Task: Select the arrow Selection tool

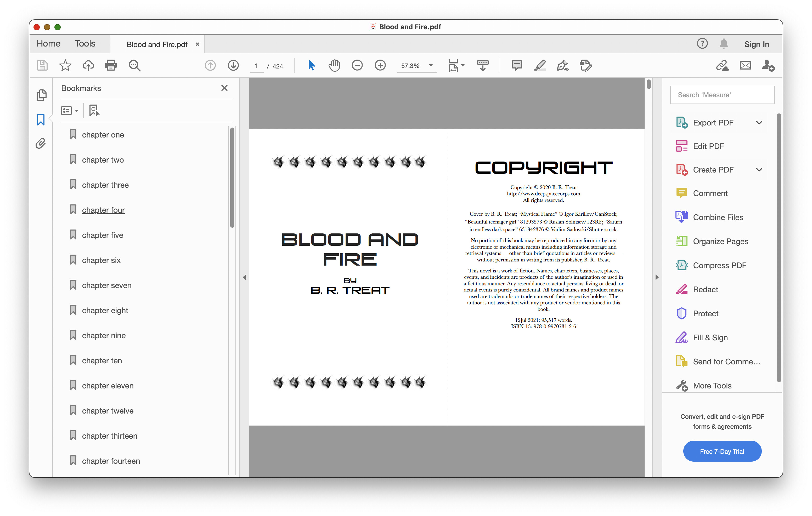Action: click(x=311, y=65)
